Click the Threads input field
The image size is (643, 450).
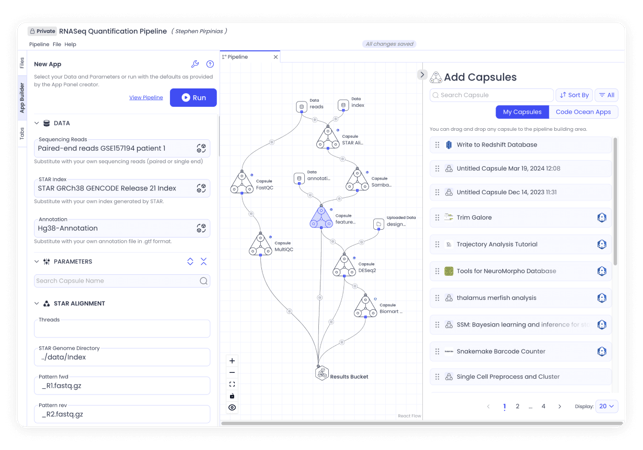click(x=122, y=329)
